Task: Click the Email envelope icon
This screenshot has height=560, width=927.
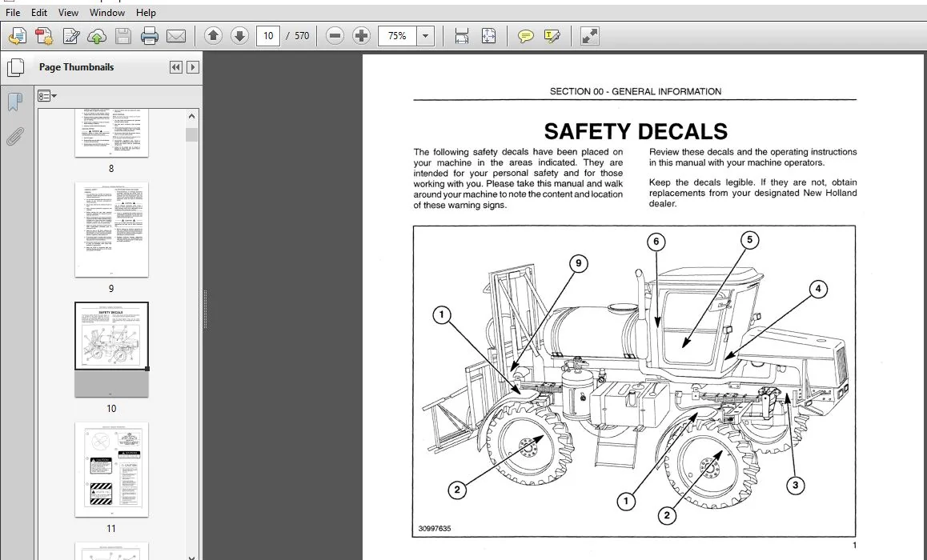Action: click(175, 37)
